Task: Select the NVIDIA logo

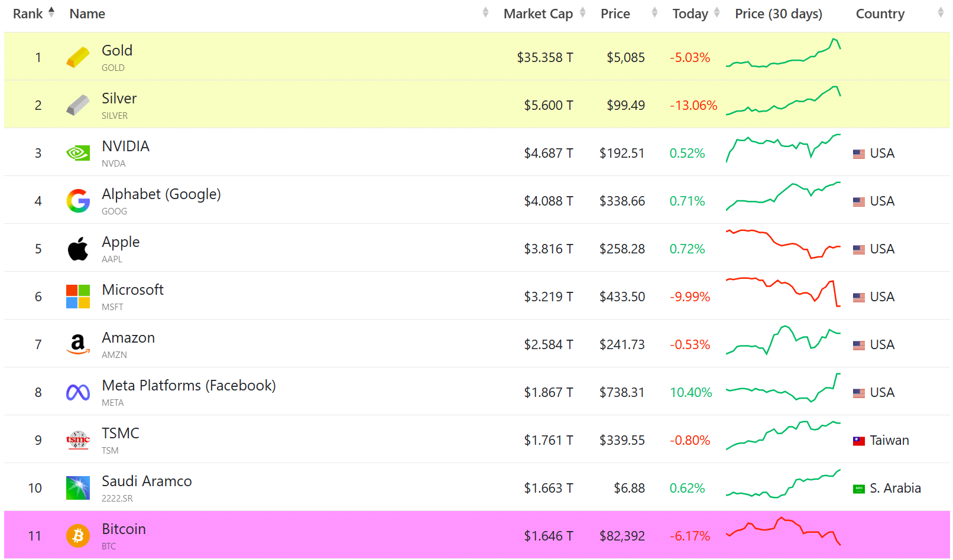Action: tap(77, 152)
